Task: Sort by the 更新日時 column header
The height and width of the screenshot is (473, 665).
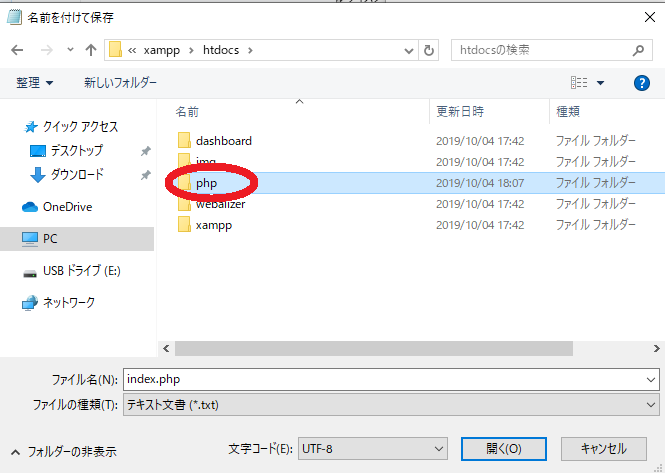Action: tap(460, 112)
